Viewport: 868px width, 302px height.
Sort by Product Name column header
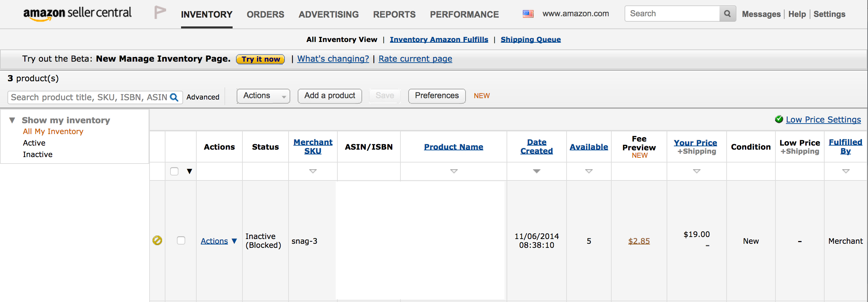click(454, 147)
